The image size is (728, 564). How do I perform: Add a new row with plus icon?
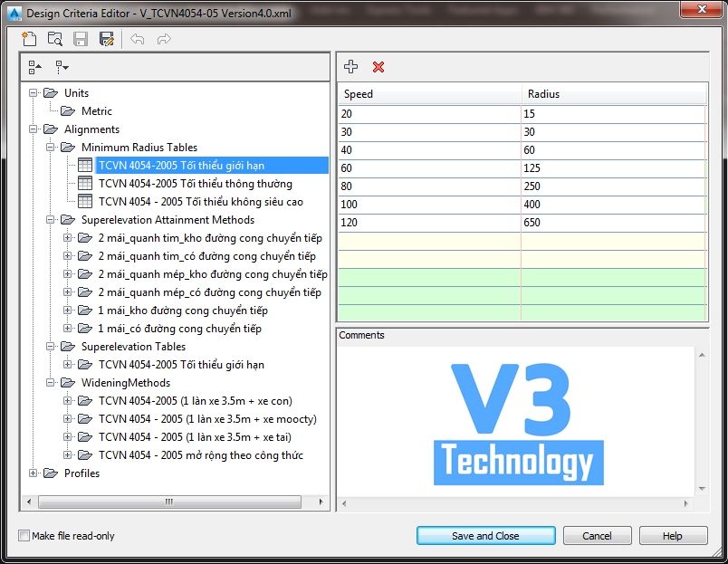click(x=351, y=67)
